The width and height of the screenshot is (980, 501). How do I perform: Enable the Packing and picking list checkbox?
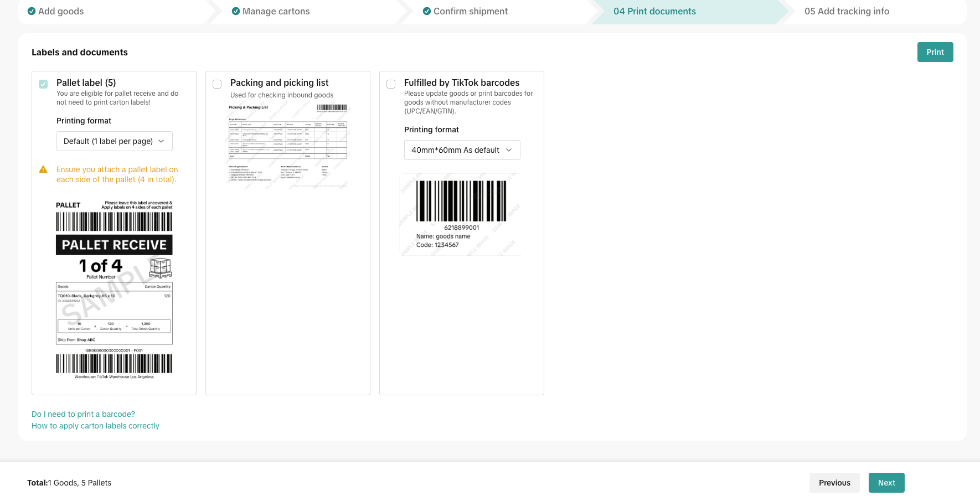[217, 84]
